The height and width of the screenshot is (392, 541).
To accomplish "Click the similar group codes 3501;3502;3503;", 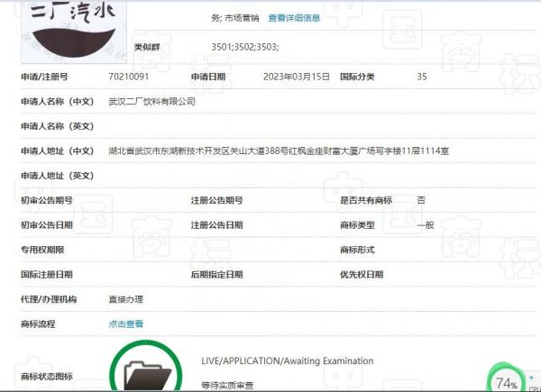I will click(244, 46).
